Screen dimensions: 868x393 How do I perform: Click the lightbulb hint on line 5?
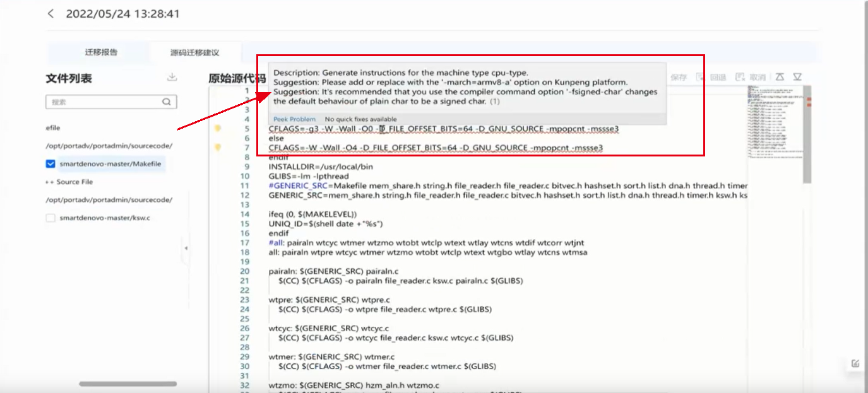coord(218,129)
